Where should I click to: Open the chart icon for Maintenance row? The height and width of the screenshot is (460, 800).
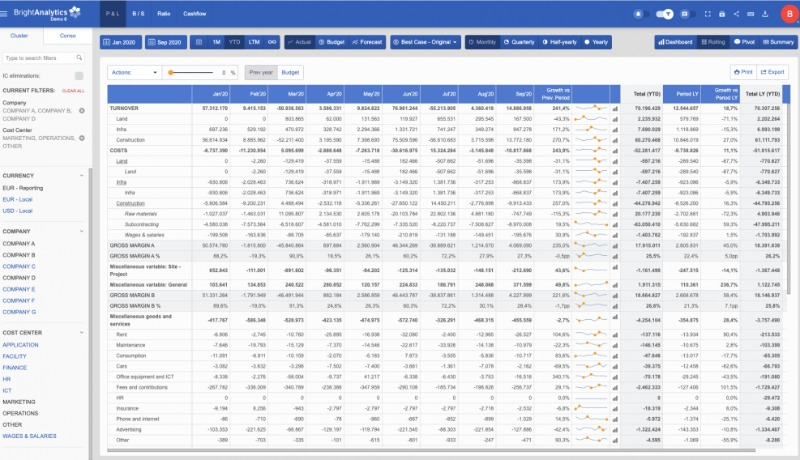tap(615, 346)
